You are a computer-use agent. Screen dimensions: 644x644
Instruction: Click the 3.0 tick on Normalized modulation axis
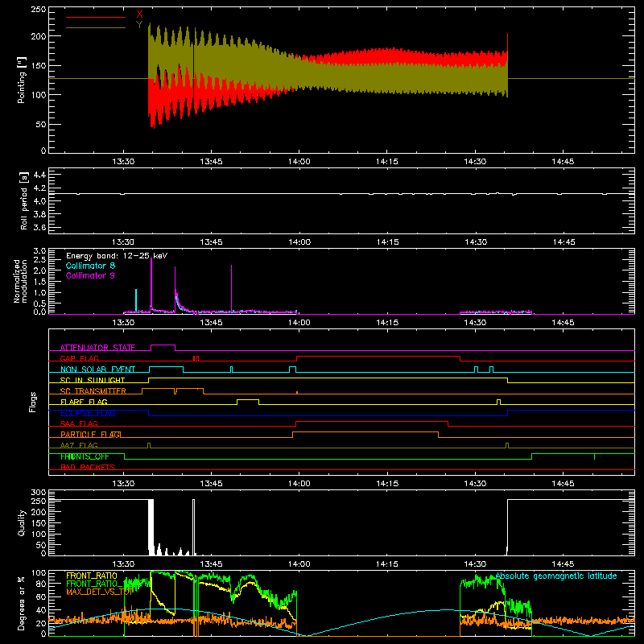(x=39, y=250)
